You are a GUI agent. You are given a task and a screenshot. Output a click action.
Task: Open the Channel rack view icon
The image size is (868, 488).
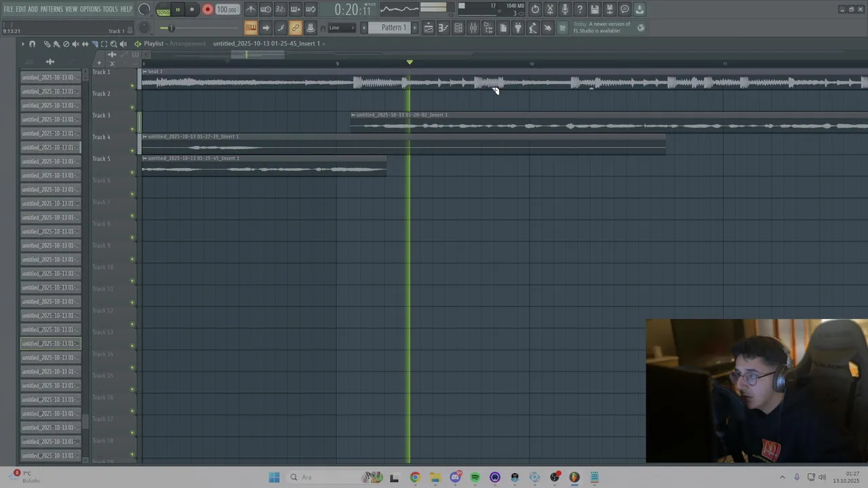pyautogui.click(x=458, y=28)
